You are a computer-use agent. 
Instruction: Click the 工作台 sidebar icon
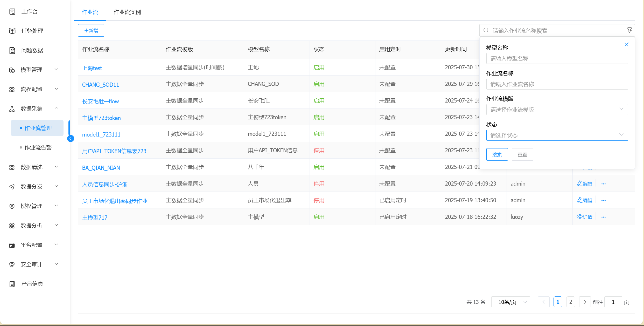pos(12,11)
